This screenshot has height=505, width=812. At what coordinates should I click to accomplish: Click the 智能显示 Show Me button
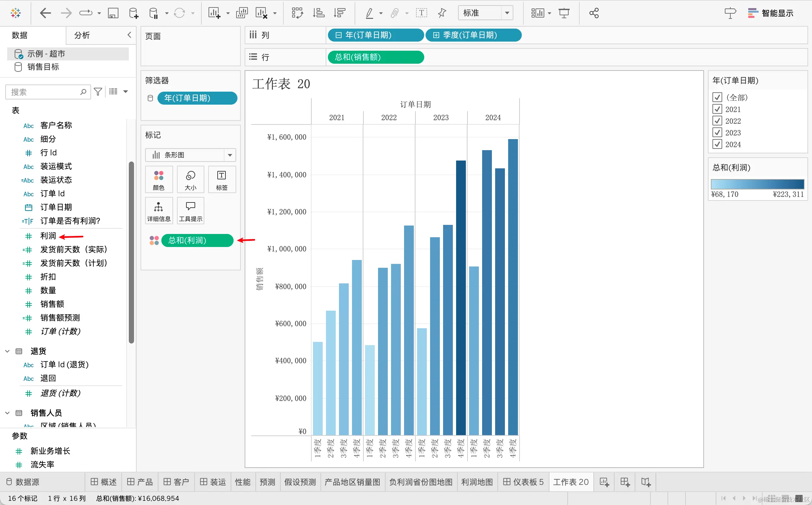pos(770,13)
